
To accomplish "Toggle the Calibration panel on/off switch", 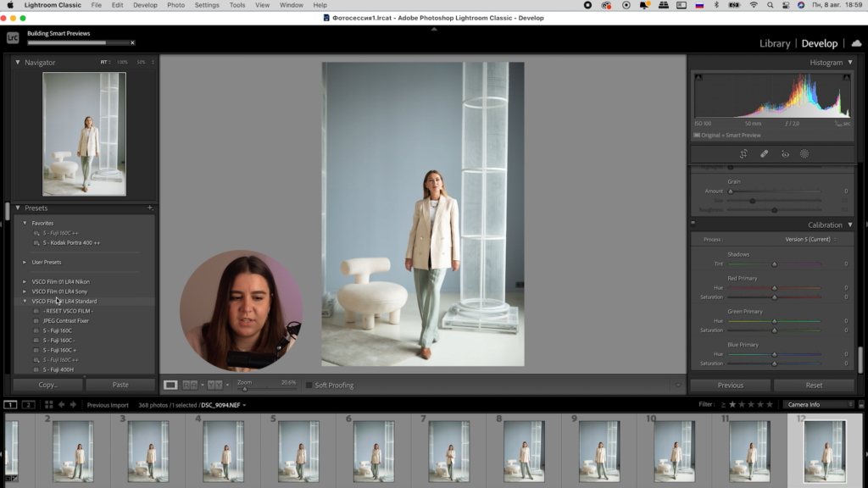I will coord(693,224).
